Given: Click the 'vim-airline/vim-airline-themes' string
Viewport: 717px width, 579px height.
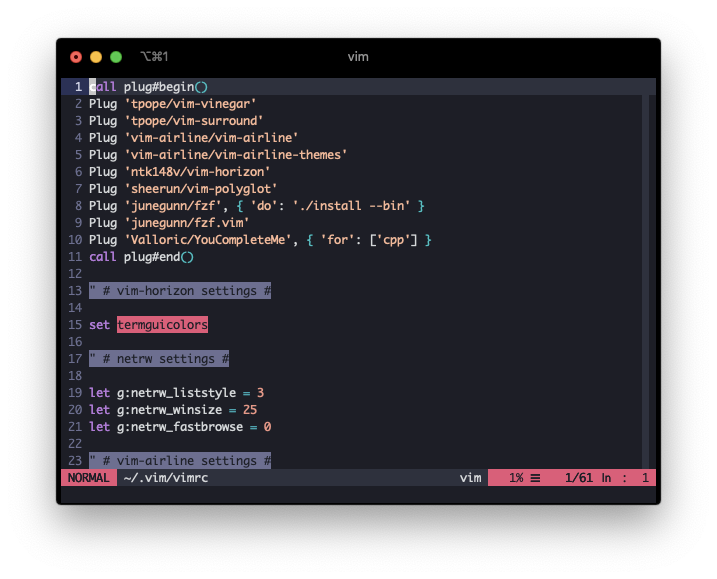Looking at the screenshot, I should 236,155.
